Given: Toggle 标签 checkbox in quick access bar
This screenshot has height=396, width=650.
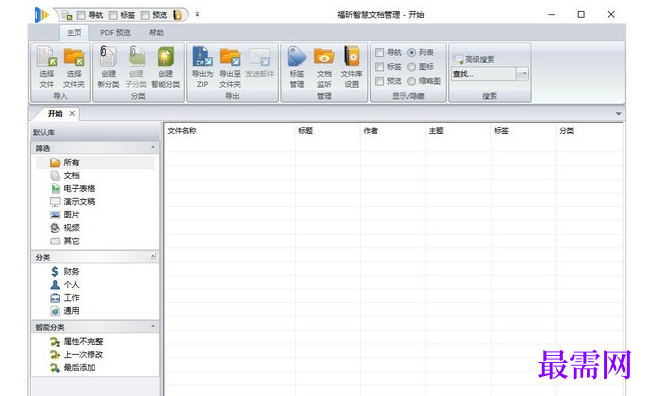Looking at the screenshot, I should point(113,15).
